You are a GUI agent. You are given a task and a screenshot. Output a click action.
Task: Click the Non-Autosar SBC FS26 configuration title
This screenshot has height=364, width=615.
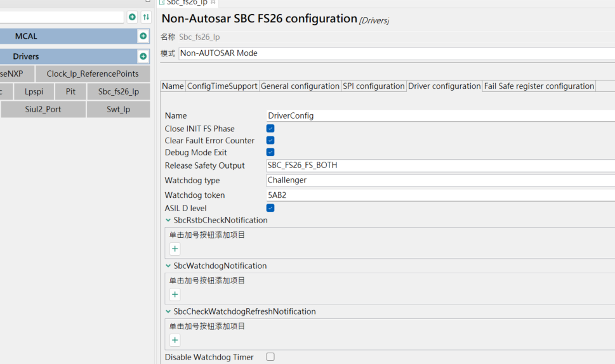coord(259,18)
